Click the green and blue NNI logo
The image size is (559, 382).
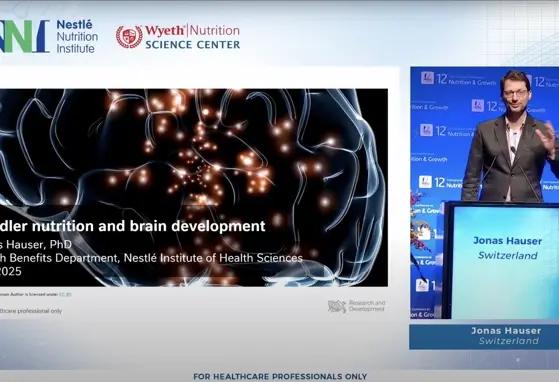coord(24,36)
